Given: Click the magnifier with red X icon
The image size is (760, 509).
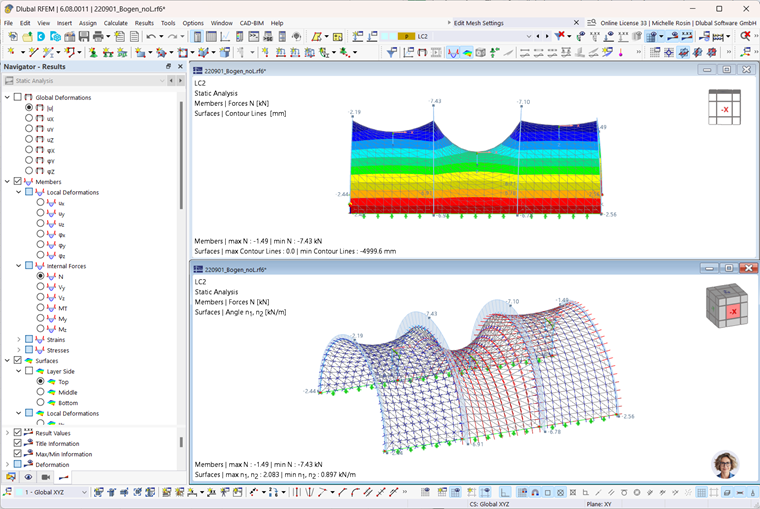Looking at the screenshot, I should pos(745,36).
